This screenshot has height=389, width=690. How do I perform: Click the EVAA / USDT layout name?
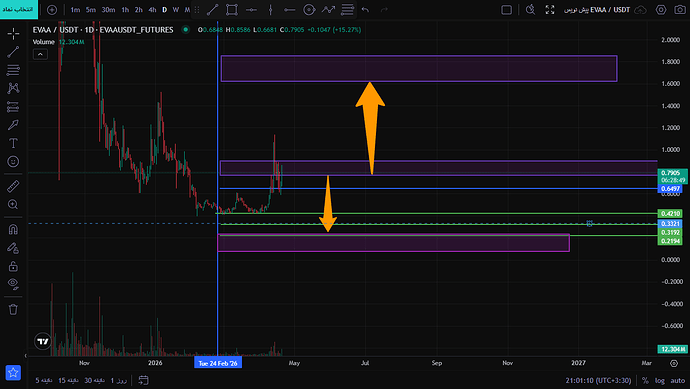(597, 10)
